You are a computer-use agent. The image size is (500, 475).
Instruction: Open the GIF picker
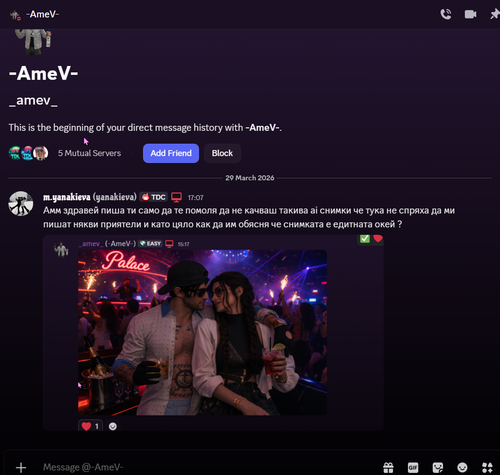(413, 467)
